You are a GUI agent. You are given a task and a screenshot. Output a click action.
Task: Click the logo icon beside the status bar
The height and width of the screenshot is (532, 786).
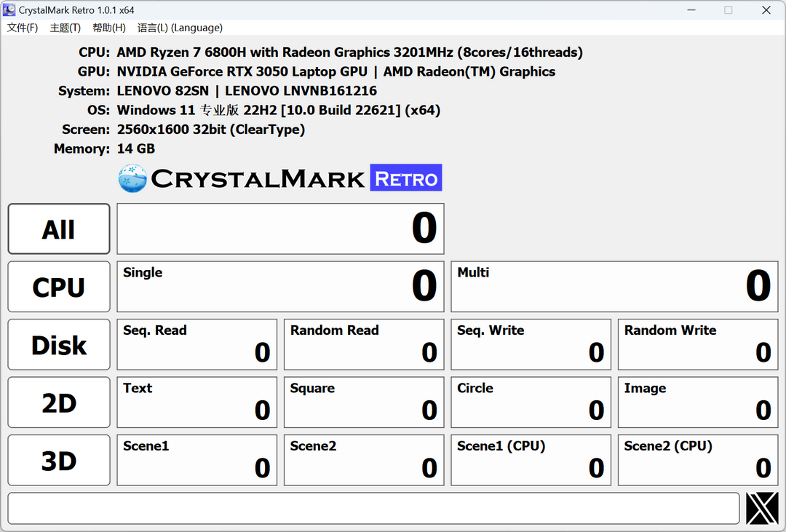(x=761, y=508)
